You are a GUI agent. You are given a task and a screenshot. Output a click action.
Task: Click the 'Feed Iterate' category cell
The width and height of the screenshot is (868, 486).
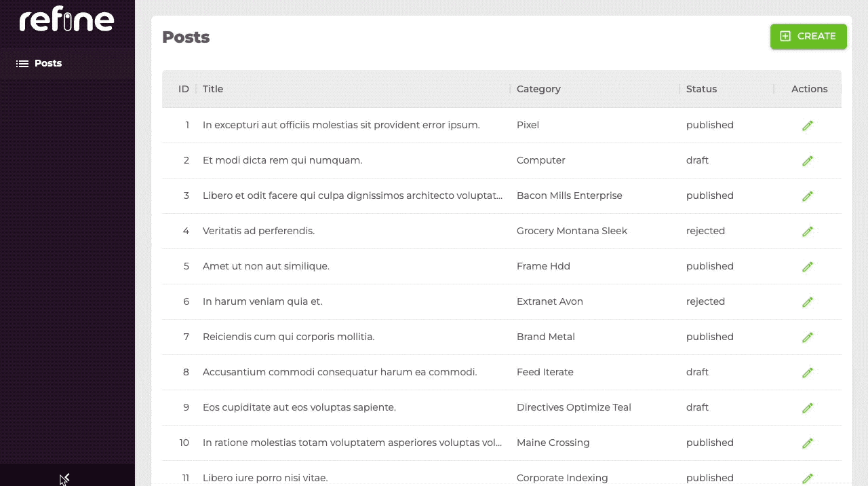545,372
